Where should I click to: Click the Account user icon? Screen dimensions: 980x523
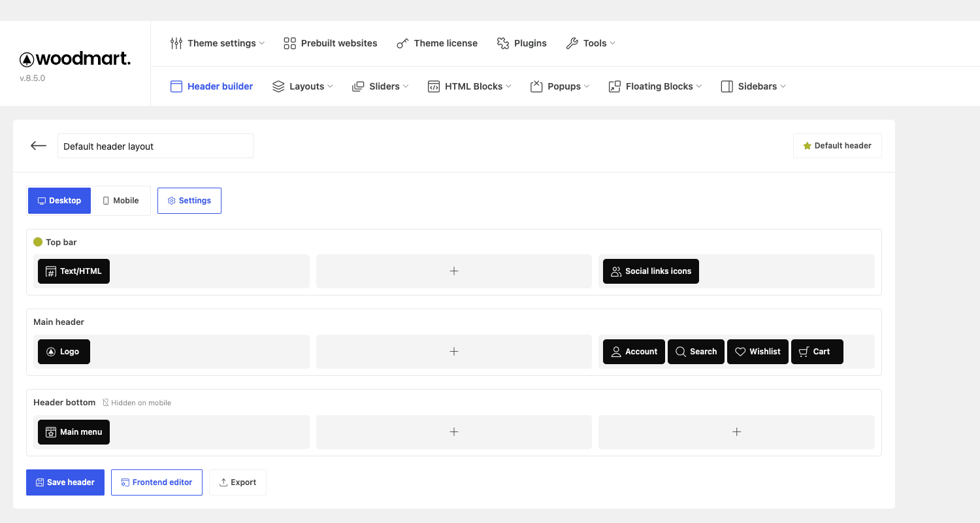click(x=616, y=352)
